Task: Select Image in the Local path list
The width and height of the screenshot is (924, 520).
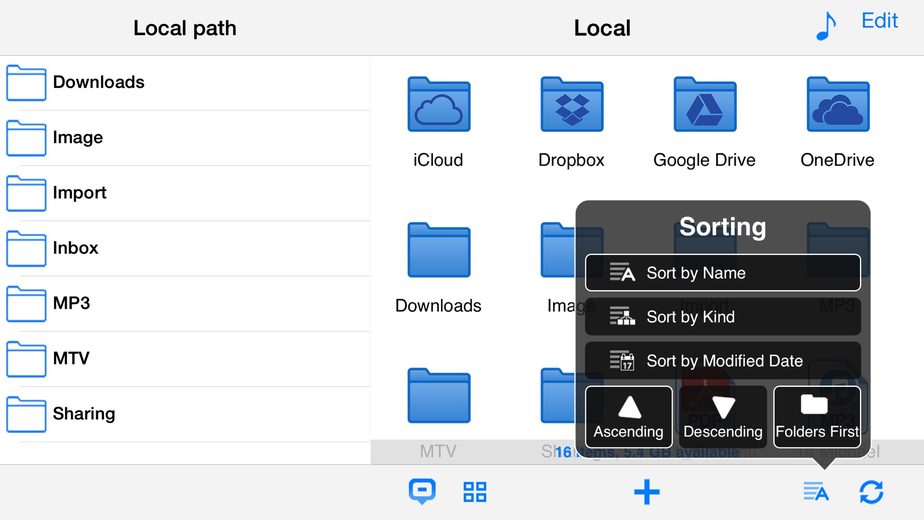Action: point(185,138)
